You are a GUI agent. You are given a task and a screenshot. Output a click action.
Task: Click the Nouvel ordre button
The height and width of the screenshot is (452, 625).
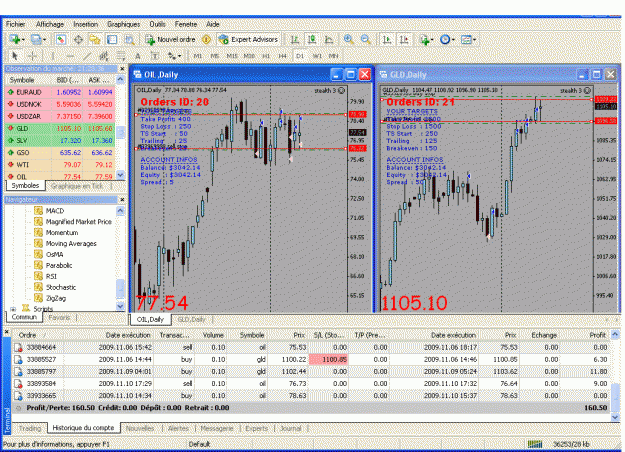tap(171, 39)
